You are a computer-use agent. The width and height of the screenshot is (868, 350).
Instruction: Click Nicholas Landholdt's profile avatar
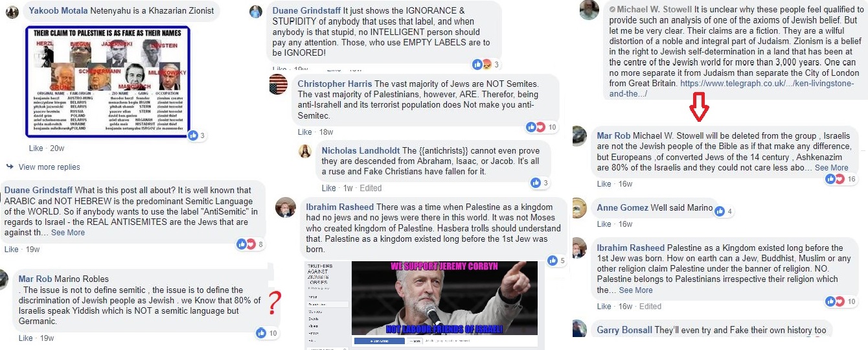point(305,152)
